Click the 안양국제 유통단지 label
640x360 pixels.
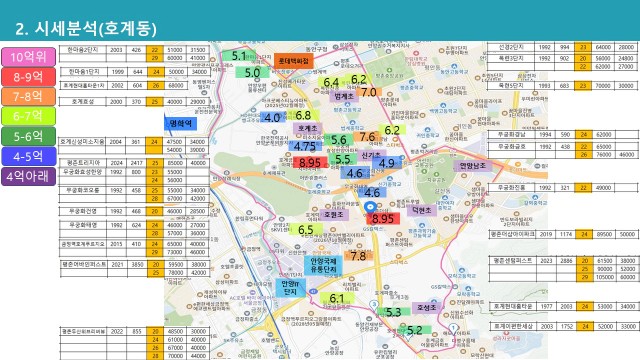pyautogui.click(x=323, y=265)
